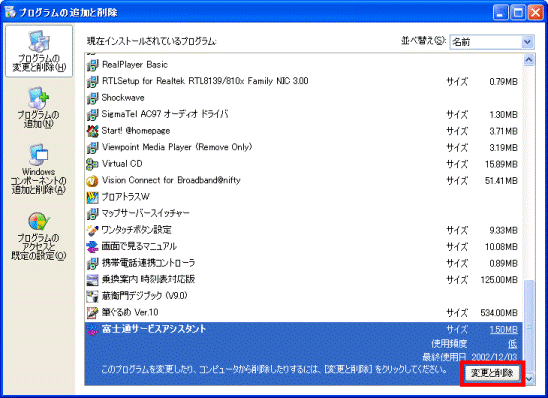
Task: Select 富士通サービスアシスタント icon
Action: point(93,329)
